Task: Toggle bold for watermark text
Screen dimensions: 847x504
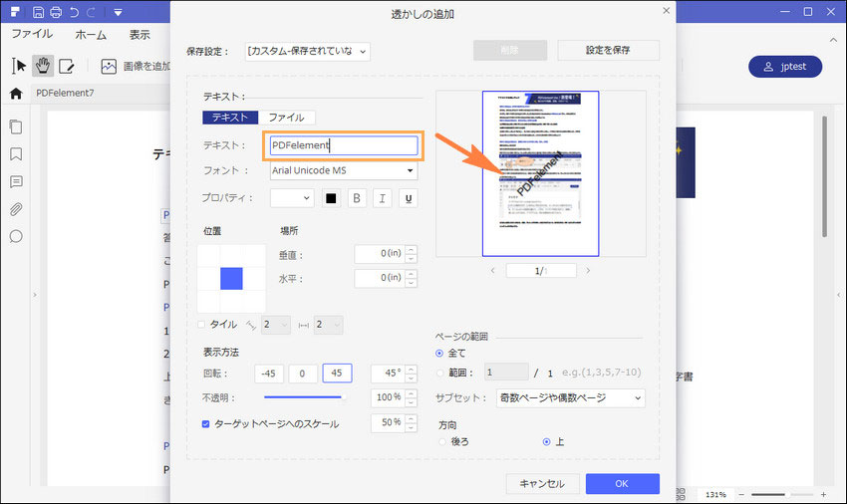Action: 357,199
